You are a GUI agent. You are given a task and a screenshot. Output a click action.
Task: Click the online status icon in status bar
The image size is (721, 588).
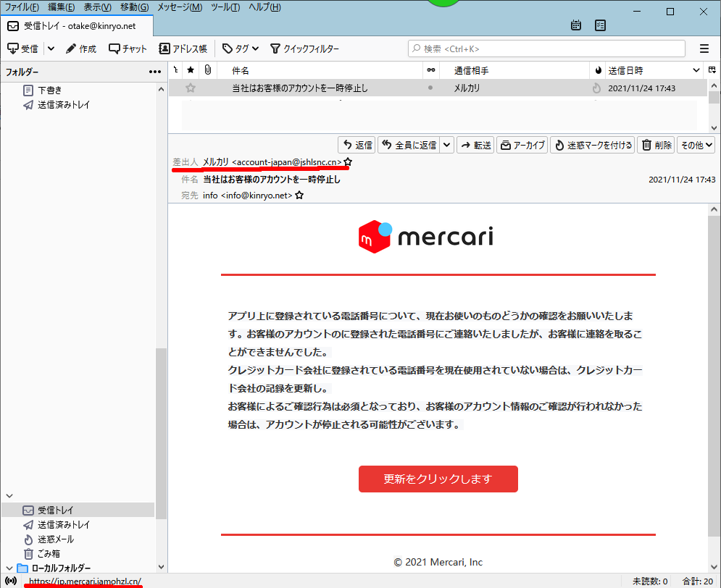[12, 581]
